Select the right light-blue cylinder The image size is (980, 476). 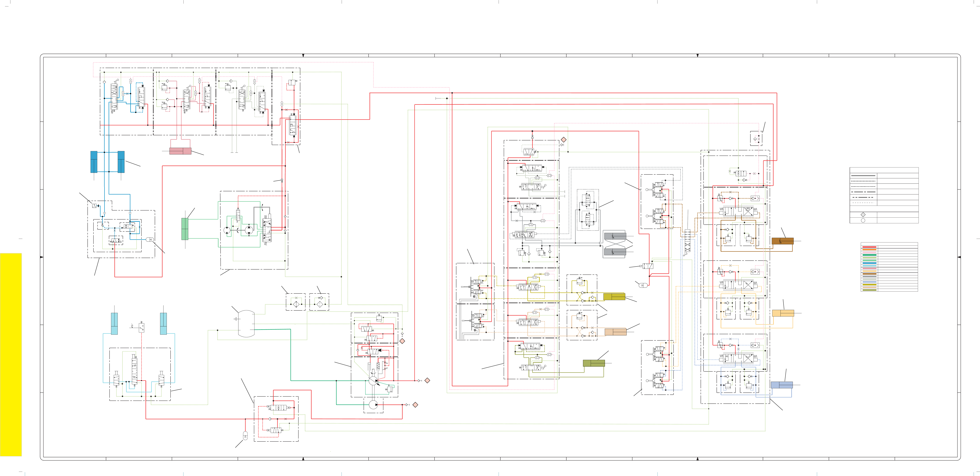163,323
